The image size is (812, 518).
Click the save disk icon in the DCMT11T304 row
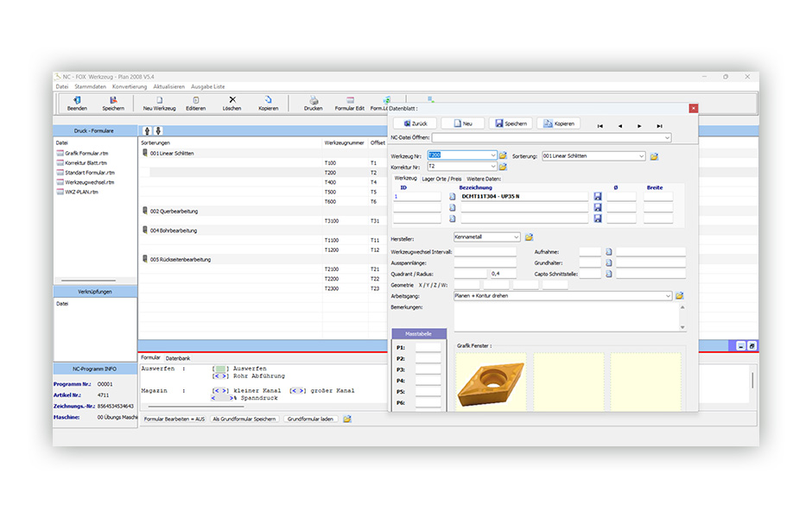pos(598,197)
